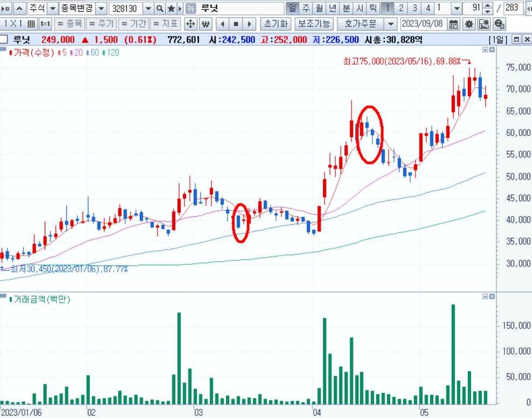Click the leftmost play-stop toolbar icon

click(6, 8)
